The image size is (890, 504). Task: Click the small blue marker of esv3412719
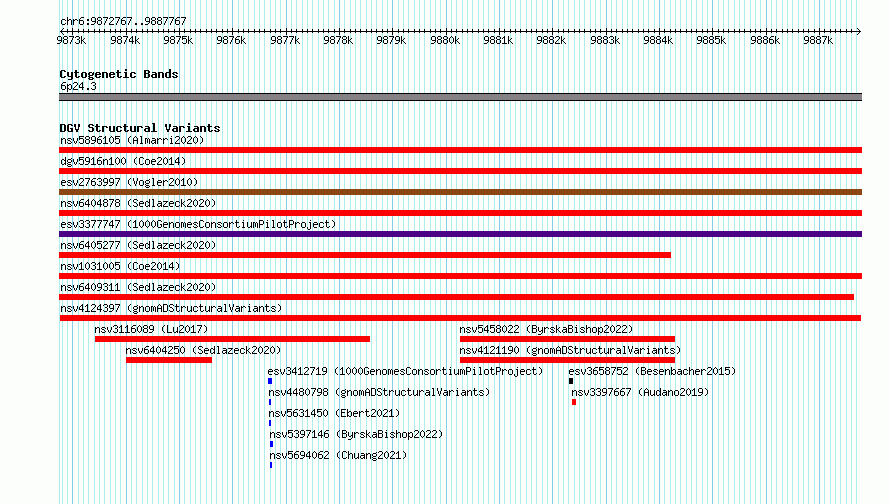270,381
